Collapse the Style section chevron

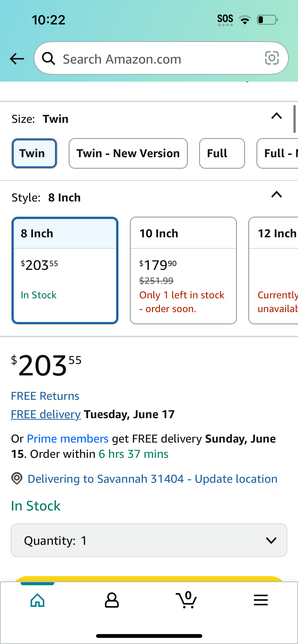277,195
